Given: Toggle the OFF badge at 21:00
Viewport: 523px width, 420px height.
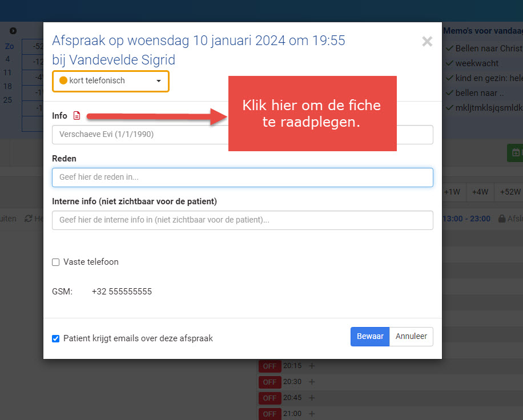Looking at the screenshot, I should coord(269,414).
